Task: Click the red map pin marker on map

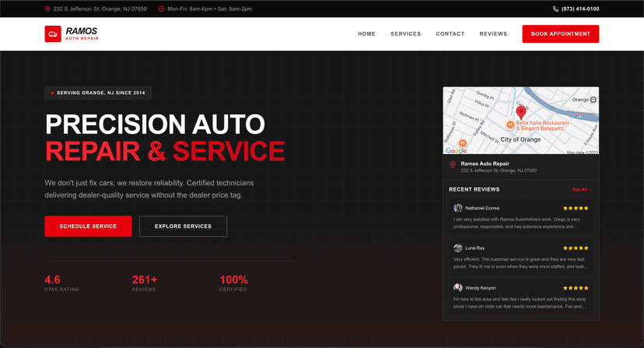Action: pyautogui.click(x=521, y=112)
